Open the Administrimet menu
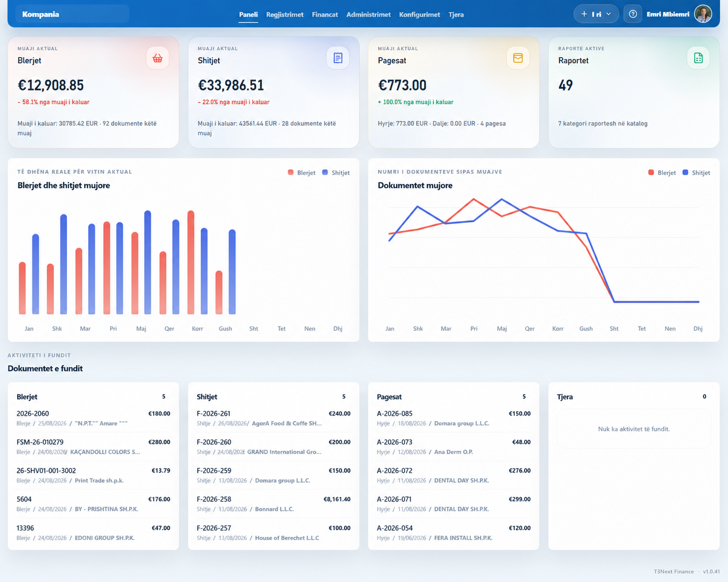The height and width of the screenshot is (582, 728). click(368, 15)
